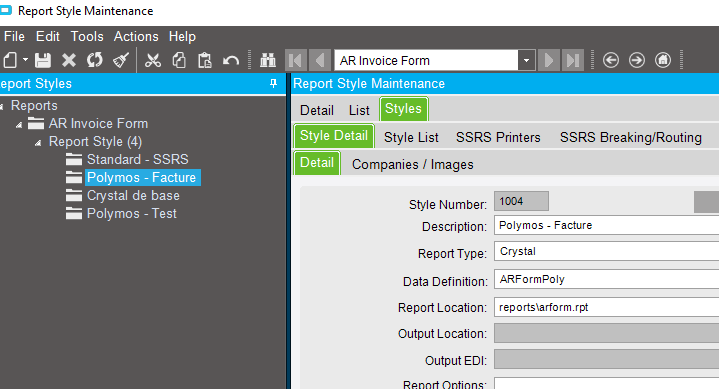Viewport: 719px width, 389px height.
Task: Open the Edit menu
Action: (48, 36)
